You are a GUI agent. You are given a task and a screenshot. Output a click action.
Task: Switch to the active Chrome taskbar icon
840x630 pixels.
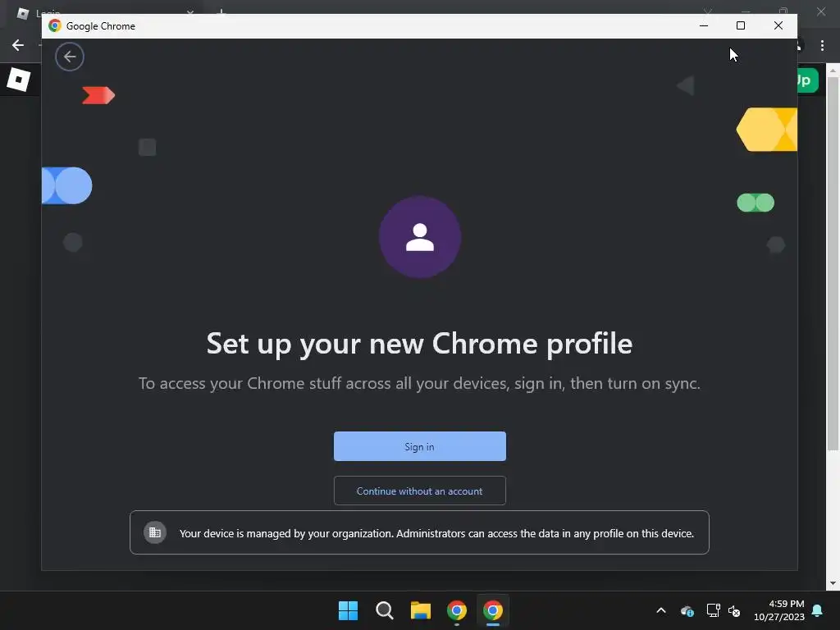point(493,610)
